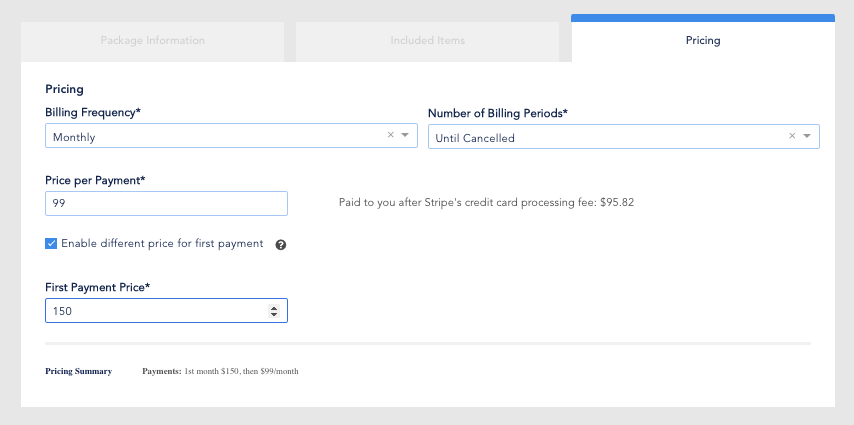The height and width of the screenshot is (425, 854).
Task: Increase First Payment Price with up arrow
Action: tap(274, 308)
